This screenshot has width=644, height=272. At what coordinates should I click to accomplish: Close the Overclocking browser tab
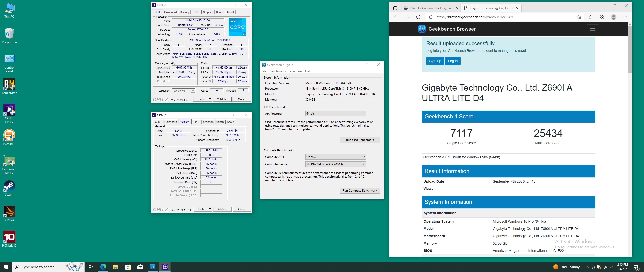457,8
